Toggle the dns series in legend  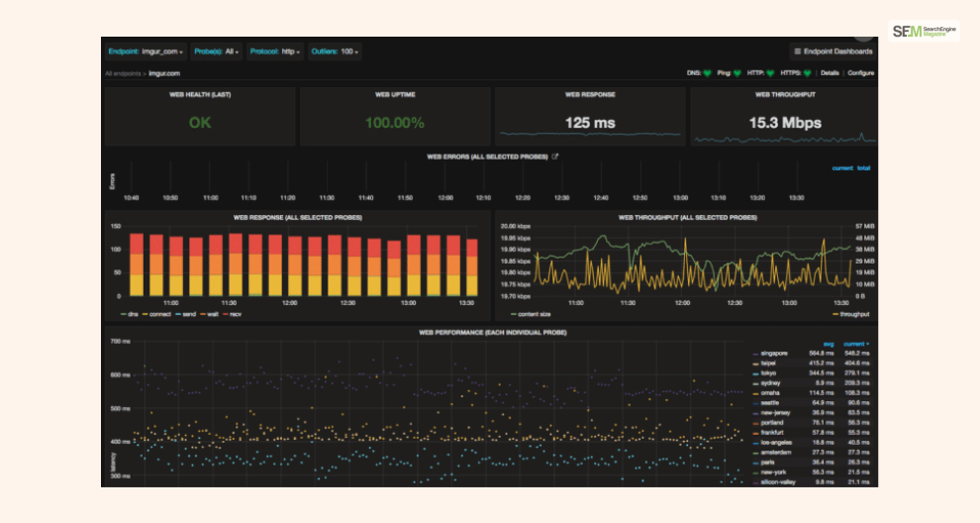[x=130, y=314]
